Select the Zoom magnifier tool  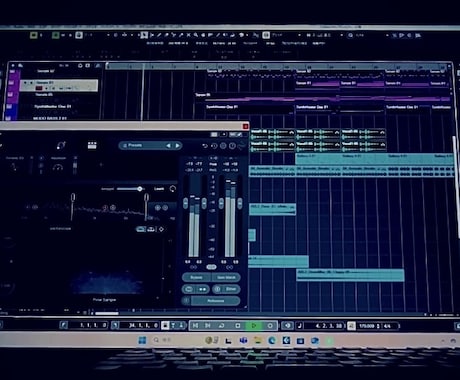(x=196, y=35)
